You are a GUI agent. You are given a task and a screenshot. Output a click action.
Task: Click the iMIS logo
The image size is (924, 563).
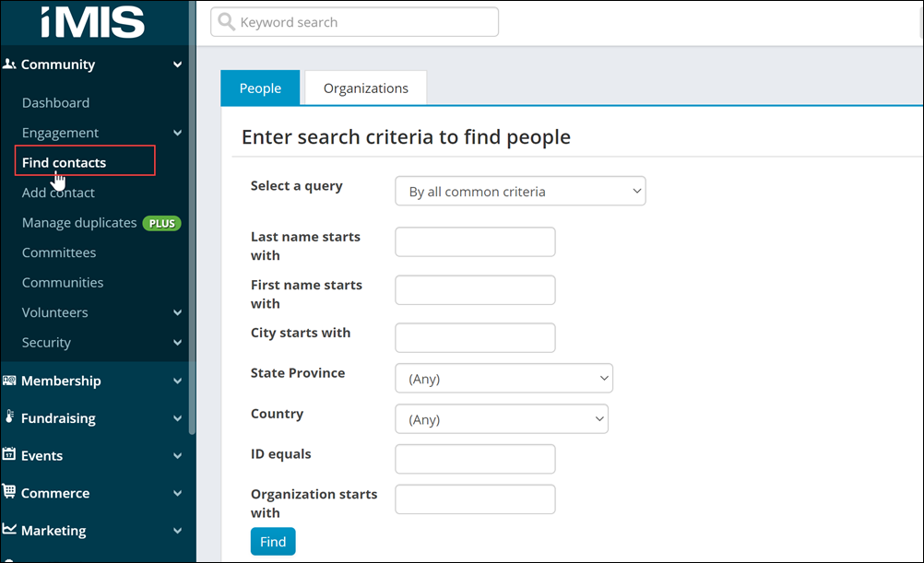tap(92, 21)
